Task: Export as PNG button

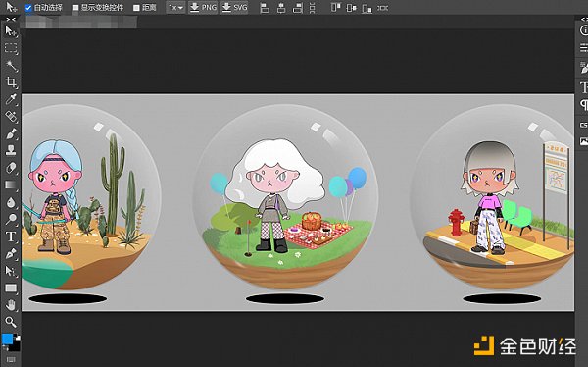Action: [203, 8]
